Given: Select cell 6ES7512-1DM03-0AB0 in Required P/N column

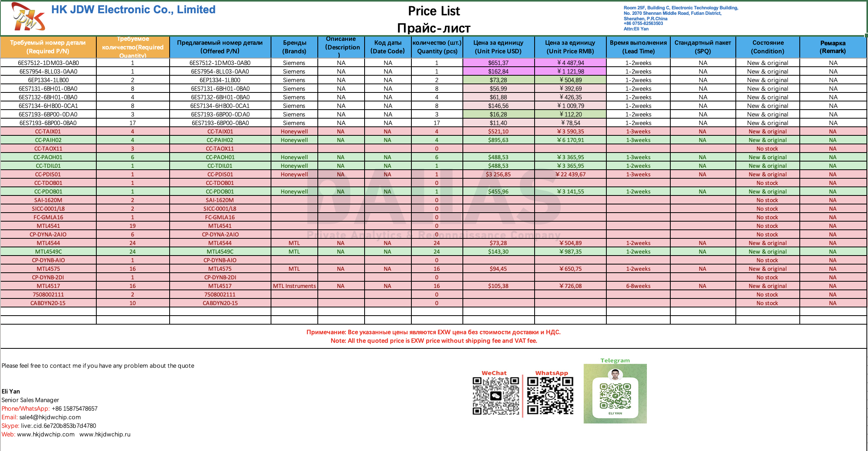Looking at the screenshot, I should pyautogui.click(x=48, y=63).
